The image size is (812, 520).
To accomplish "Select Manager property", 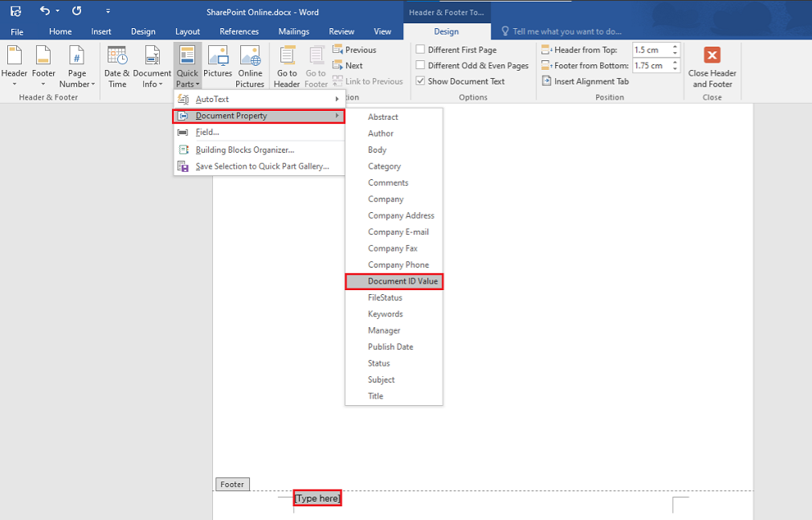I will pos(394,330).
